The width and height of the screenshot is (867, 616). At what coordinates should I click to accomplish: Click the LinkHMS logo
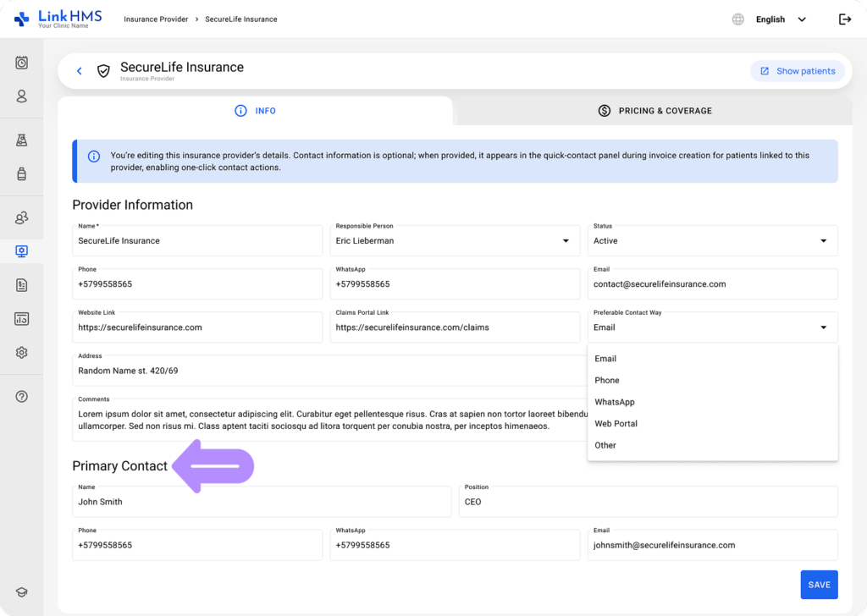[x=58, y=19]
